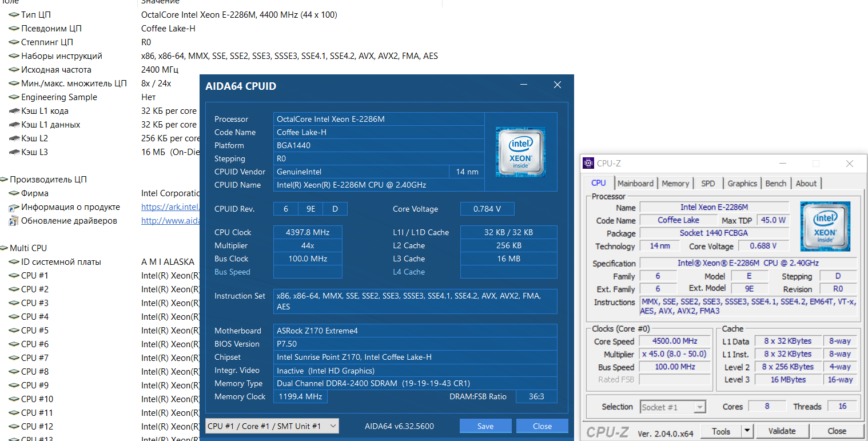868x441 pixels.
Task: Click the Memory Clock value 1199.4 MHz
Action: click(x=300, y=396)
